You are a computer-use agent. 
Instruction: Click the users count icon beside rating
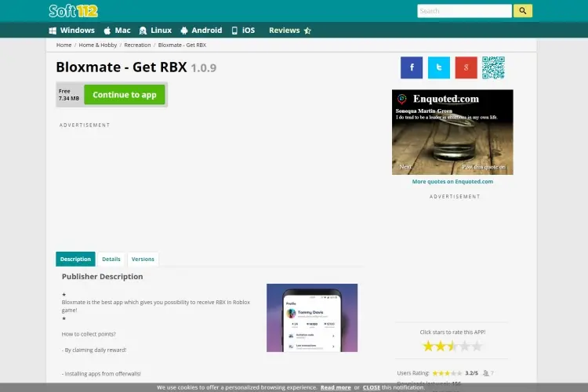coord(486,373)
